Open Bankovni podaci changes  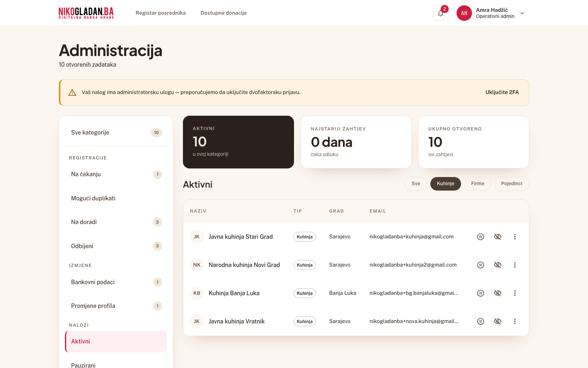116,282
